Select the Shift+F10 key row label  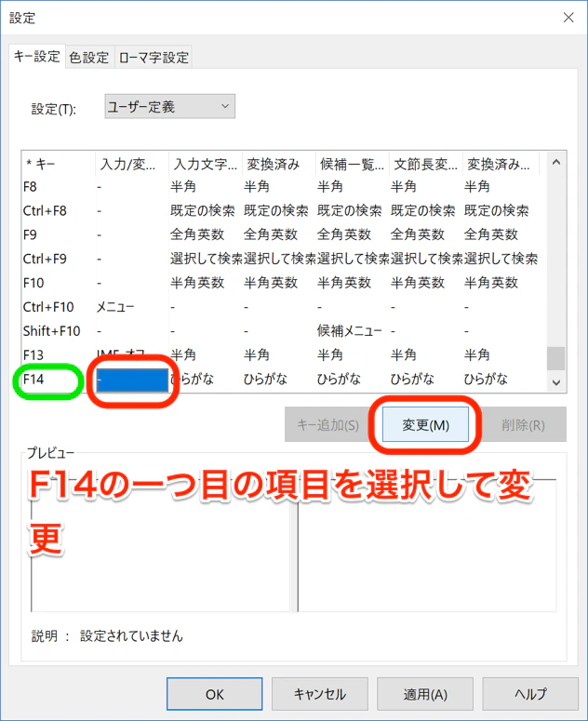pos(51,330)
